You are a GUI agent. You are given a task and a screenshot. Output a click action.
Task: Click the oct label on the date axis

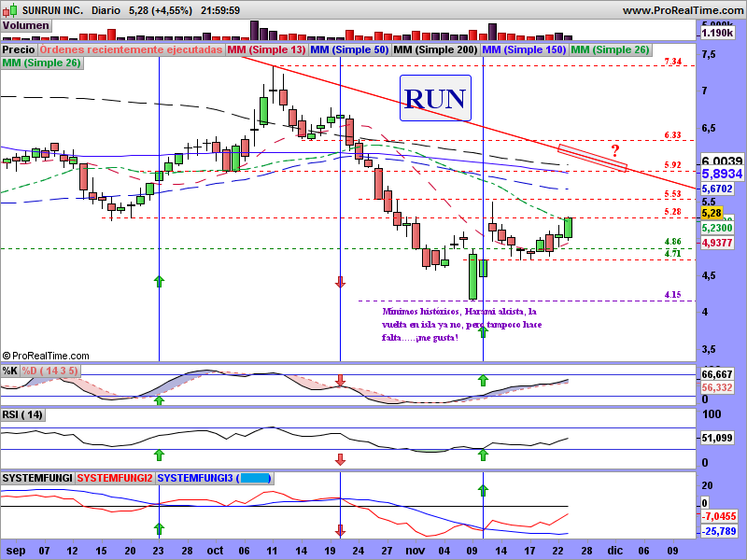point(216,551)
